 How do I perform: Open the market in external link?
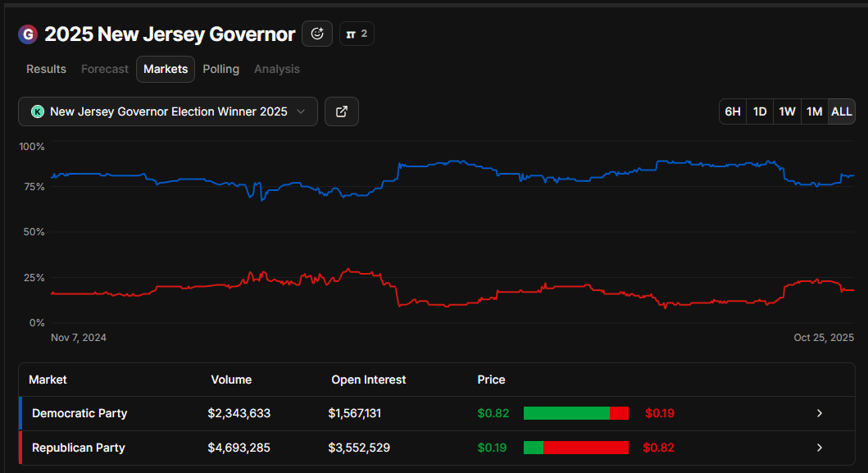point(342,111)
